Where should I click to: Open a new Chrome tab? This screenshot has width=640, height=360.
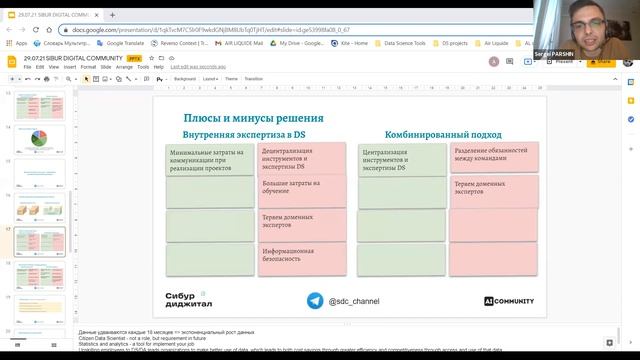click(112, 15)
